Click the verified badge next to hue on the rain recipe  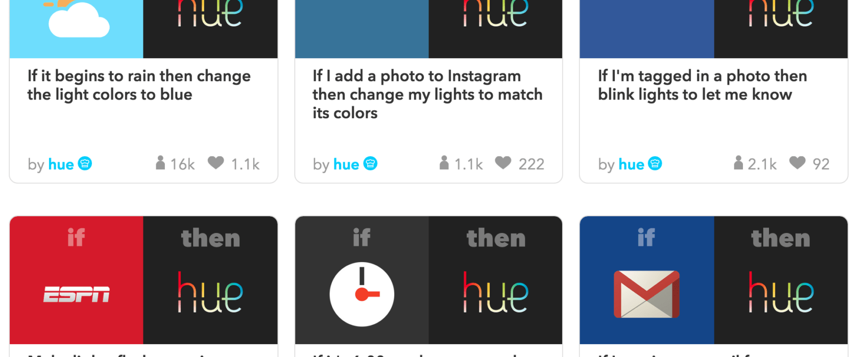point(85,164)
